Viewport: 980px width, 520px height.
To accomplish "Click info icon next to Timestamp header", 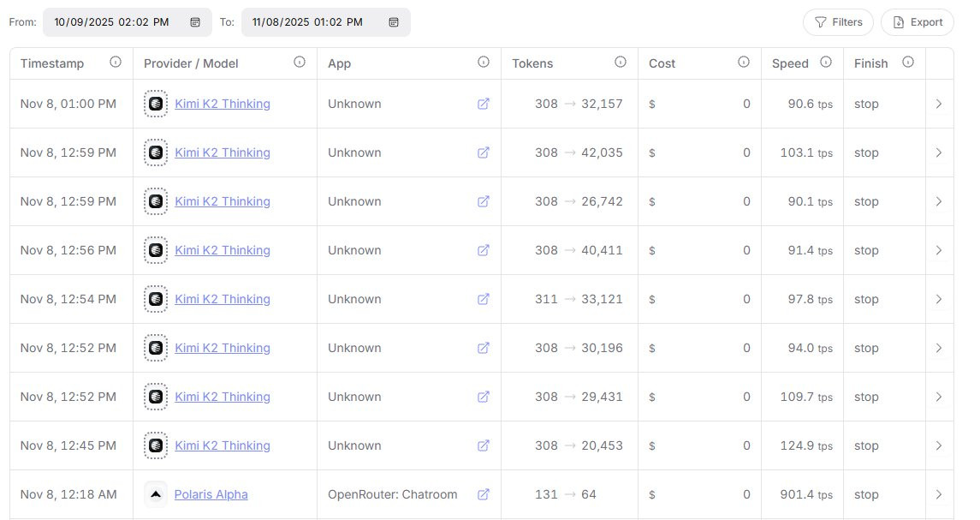I will click(x=116, y=63).
